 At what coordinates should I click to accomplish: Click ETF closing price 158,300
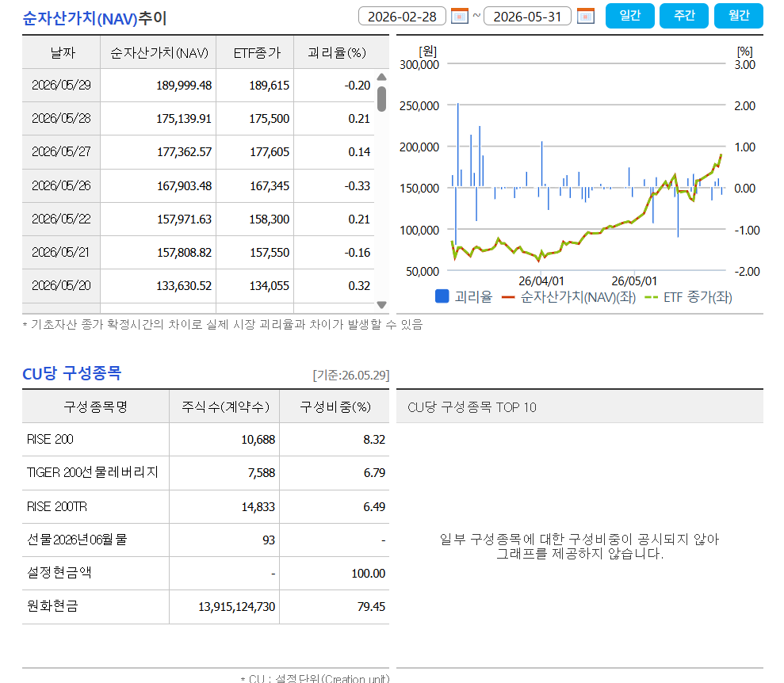pos(270,219)
